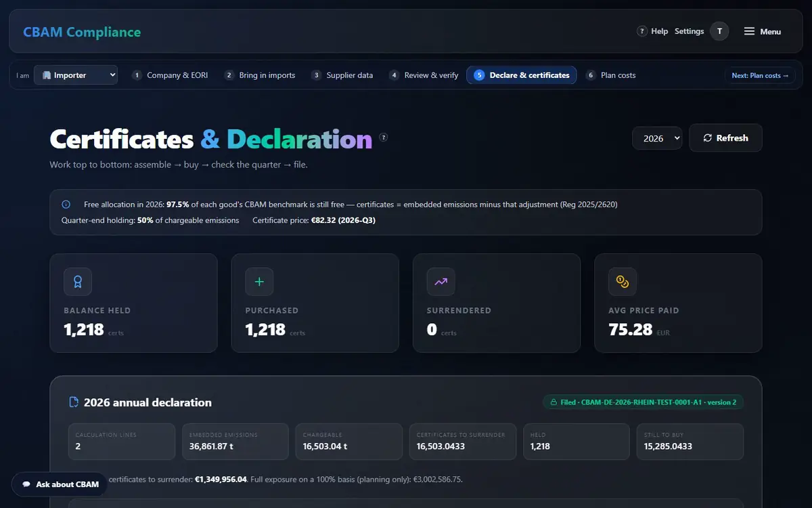Click the €1,349,956.04 certificate cost amount
Screen dimensions: 812x508
[x=221, y=479]
